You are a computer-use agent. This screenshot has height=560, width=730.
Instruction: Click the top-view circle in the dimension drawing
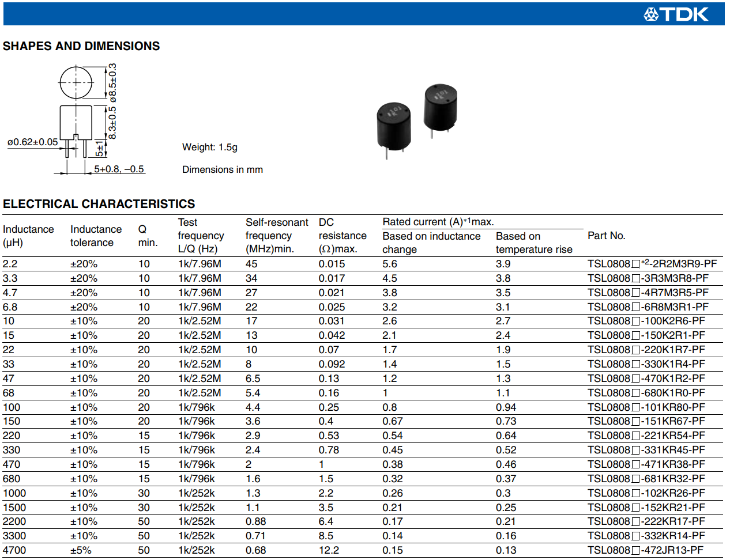pyautogui.click(x=76, y=82)
